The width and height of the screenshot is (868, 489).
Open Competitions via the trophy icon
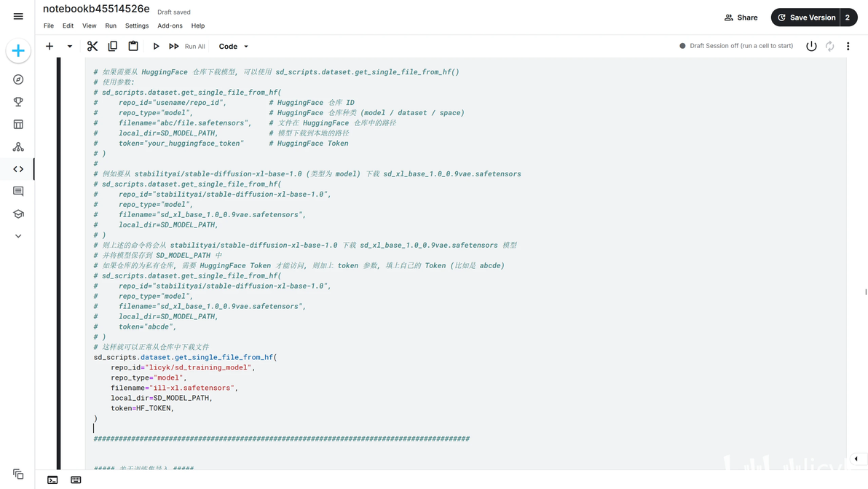point(18,102)
